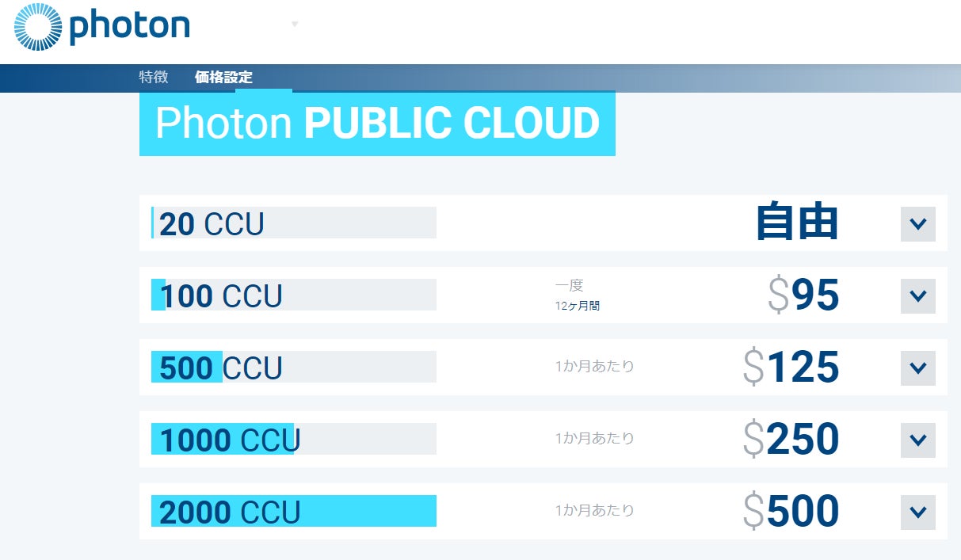The width and height of the screenshot is (961, 560).
Task: Click the Photon sunburst logo icon
Action: [38, 26]
